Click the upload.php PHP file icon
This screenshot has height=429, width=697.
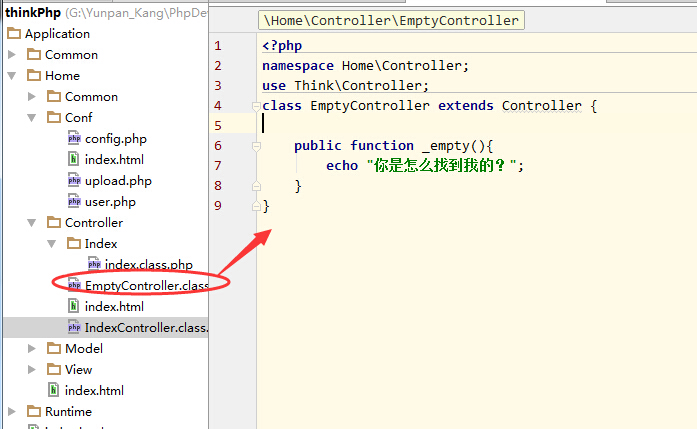(74, 181)
